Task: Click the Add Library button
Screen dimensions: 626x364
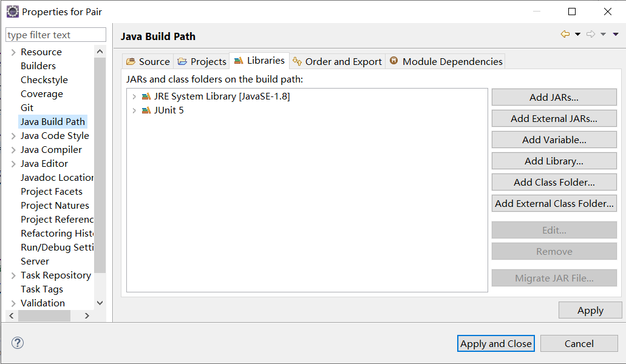Action: click(x=554, y=161)
